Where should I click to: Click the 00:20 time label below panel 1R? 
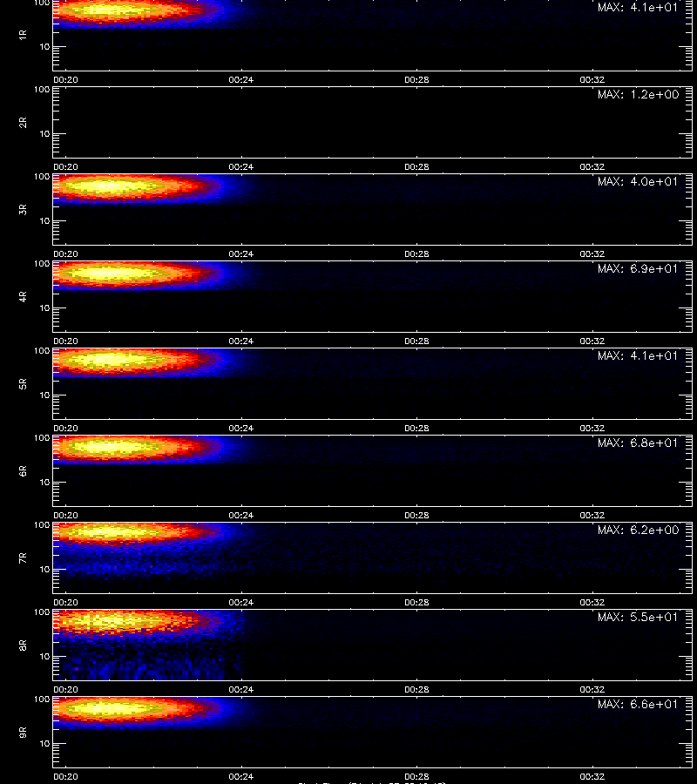click(x=65, y=79)
